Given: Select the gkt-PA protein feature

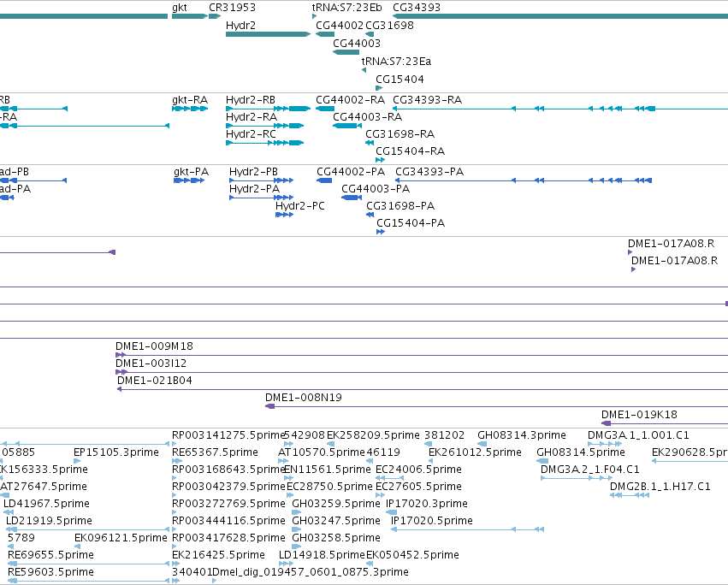Looking at the screenshot, I should [x=189, y=180].
